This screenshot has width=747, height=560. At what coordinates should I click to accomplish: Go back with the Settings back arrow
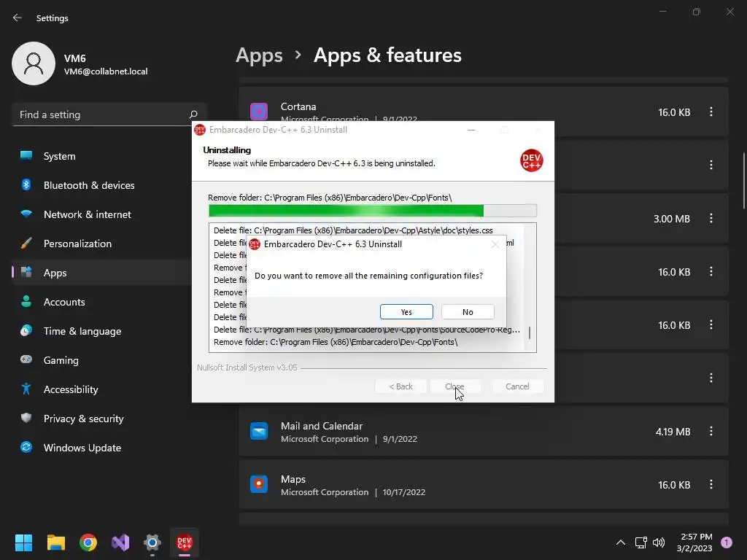[x=18, y=17]
